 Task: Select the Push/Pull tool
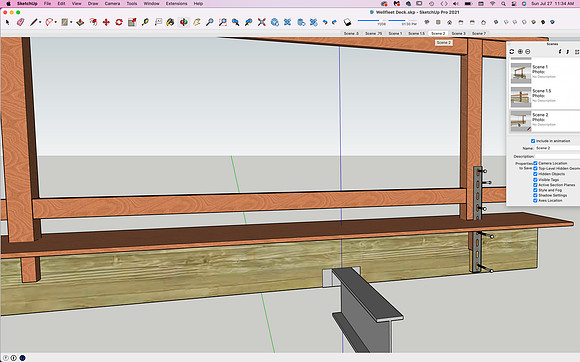[80, 22]
